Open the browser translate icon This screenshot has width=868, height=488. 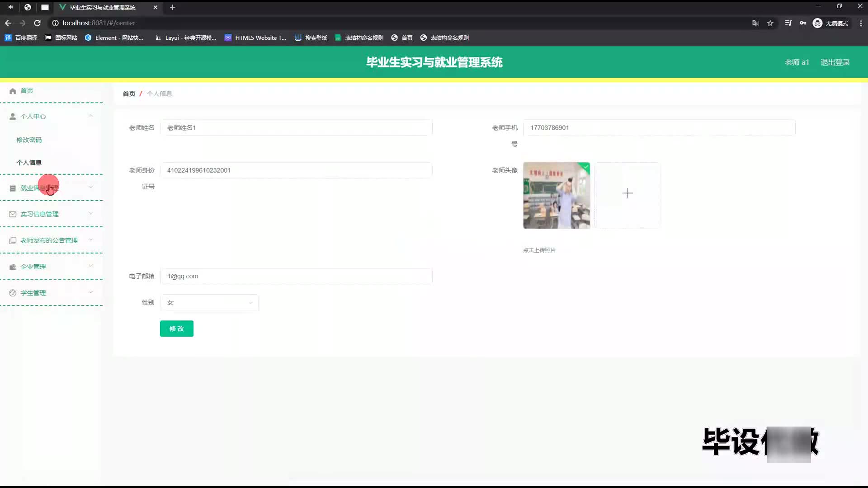755,23
